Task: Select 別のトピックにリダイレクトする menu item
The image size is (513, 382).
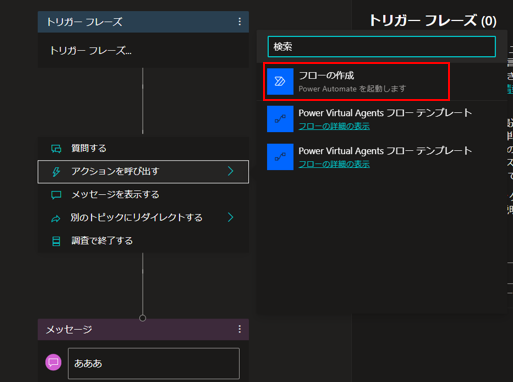Action: pos(143,218)
